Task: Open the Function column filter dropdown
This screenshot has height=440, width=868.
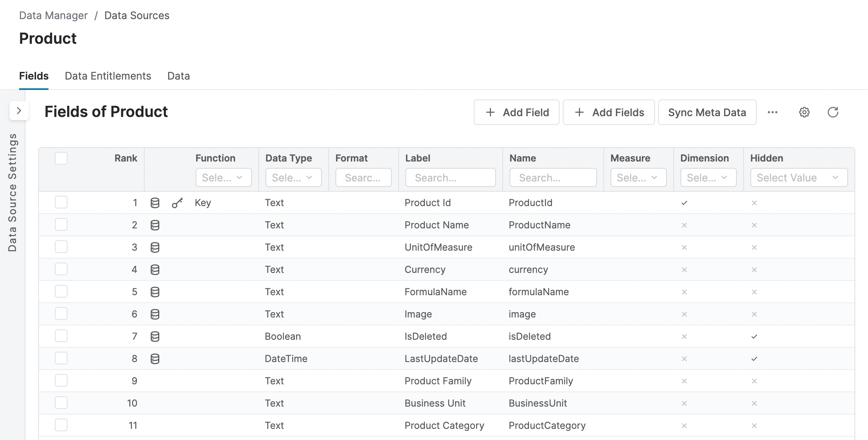Action: click(x=223, y=177)
